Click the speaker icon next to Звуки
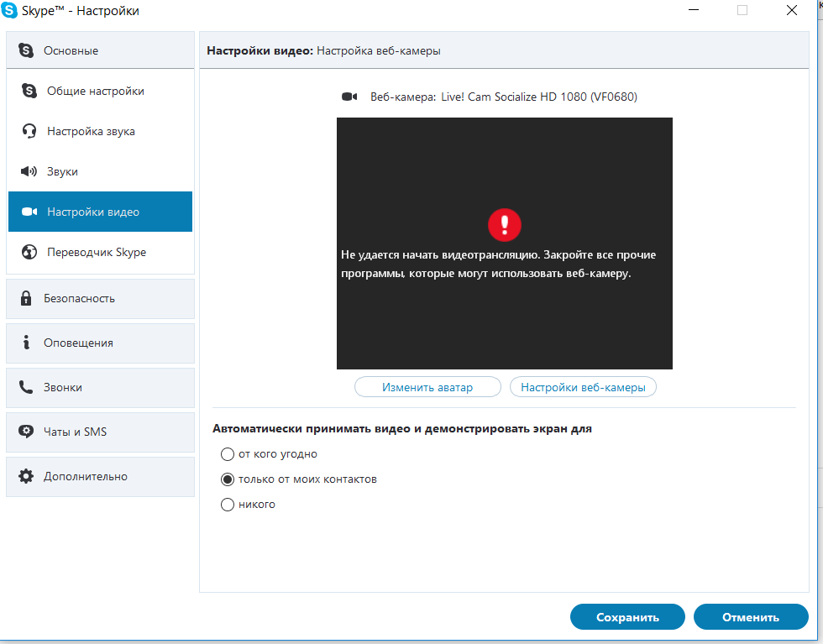Image resolution: width=823 pixels, height=644 pixels. [29, 171]
